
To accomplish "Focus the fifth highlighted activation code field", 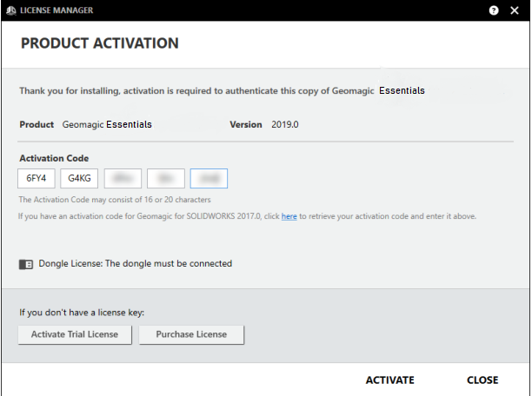I will tap(209, 178).
